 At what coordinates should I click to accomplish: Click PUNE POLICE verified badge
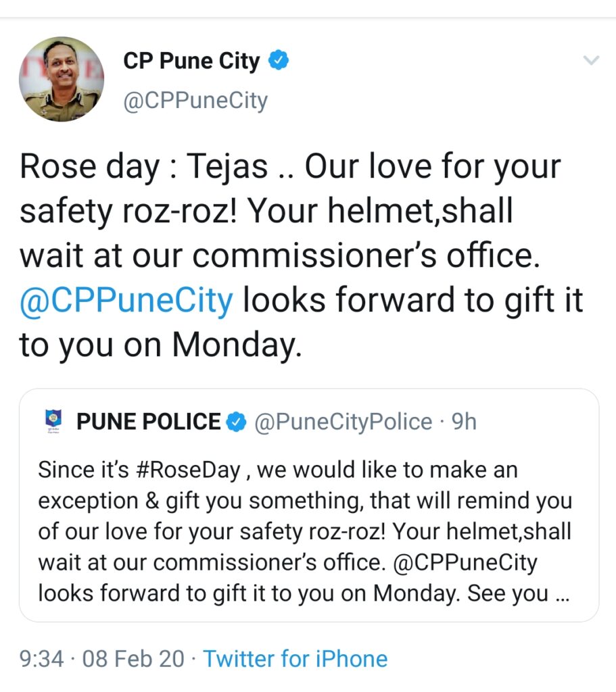(236, 422)
